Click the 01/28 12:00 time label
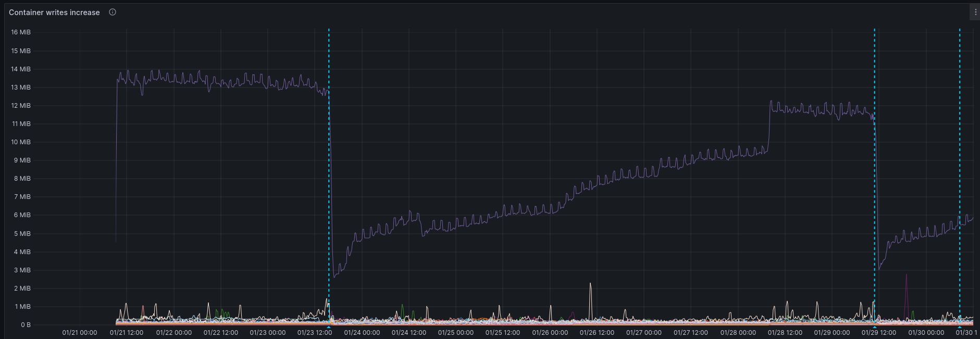This screenshot has height=339, width=980. point(785,333)
